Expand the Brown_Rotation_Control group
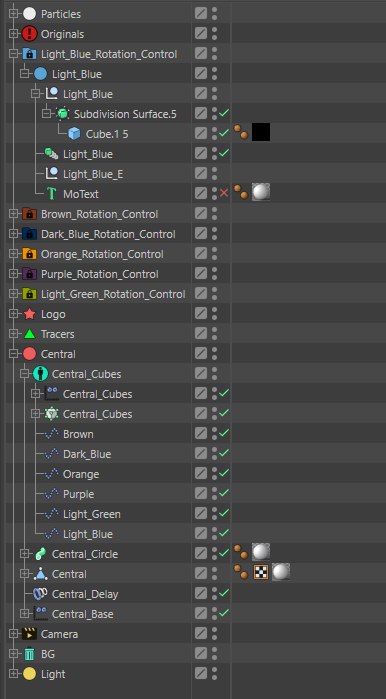The width and height of the screenshot is (386, 699). pos(13,214)
